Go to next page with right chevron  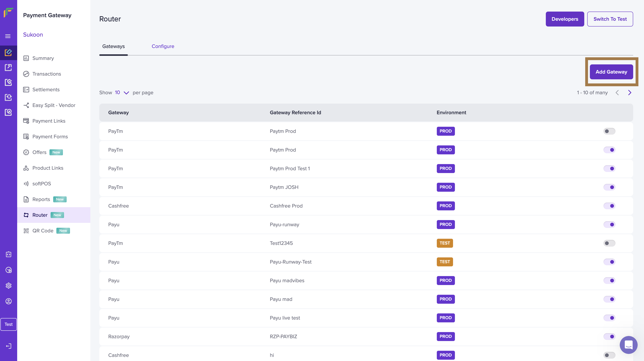click(629, 93)
